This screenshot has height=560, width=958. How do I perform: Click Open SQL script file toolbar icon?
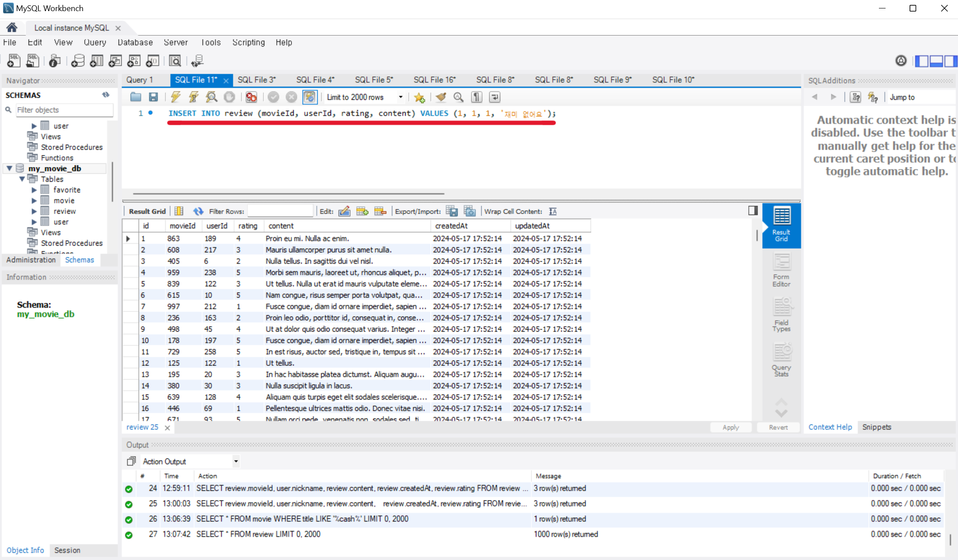pos(32,61)
